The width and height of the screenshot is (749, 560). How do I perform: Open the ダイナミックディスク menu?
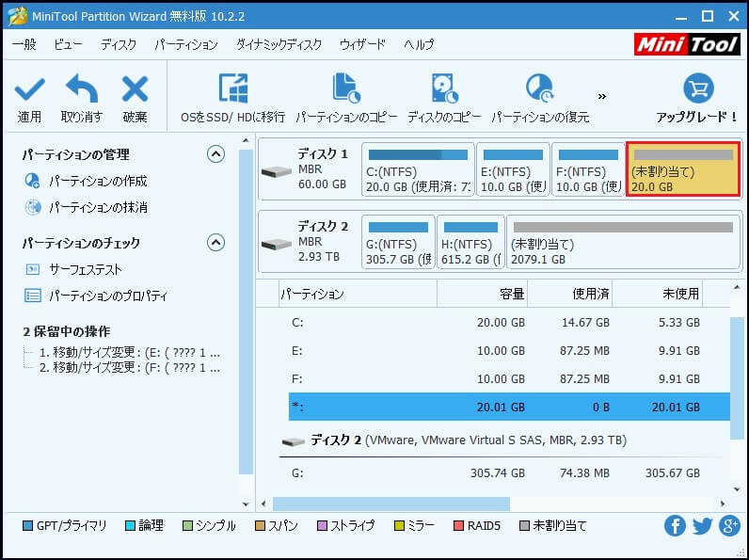point(279,44)
